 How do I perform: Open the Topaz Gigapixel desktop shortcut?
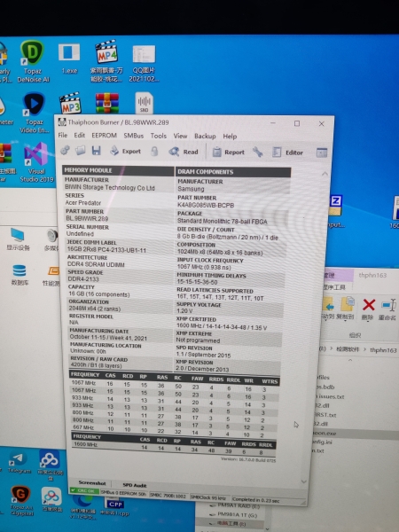point(21,501)
